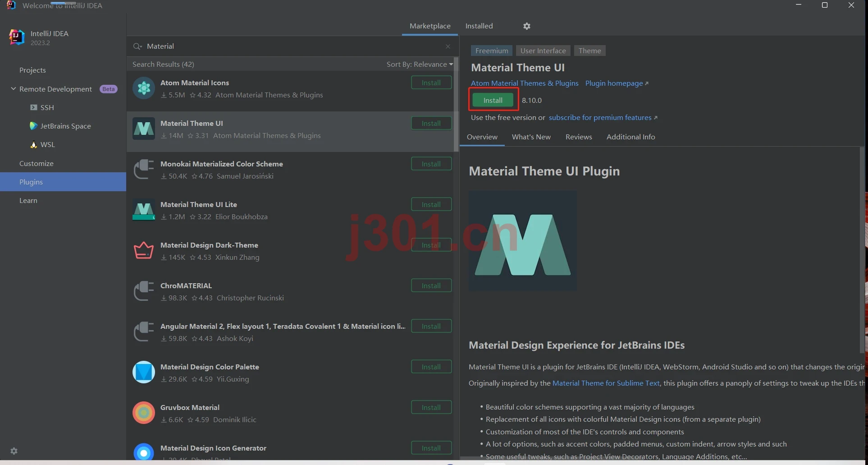Select the Gruvbox Material plugin name
Viewport: 868px width, 465px height.
tap(190, 407)
